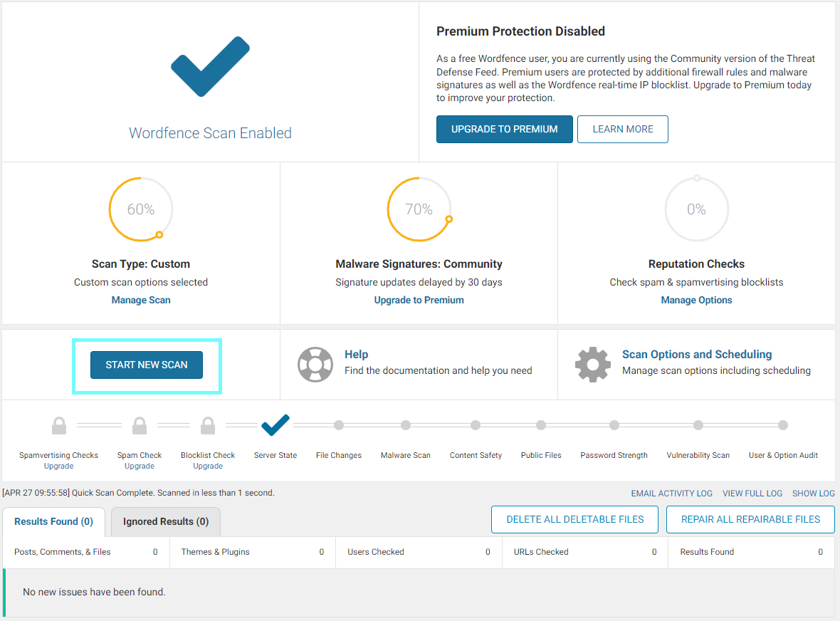Click the User & Option Audit stage dot

(783, 425)
